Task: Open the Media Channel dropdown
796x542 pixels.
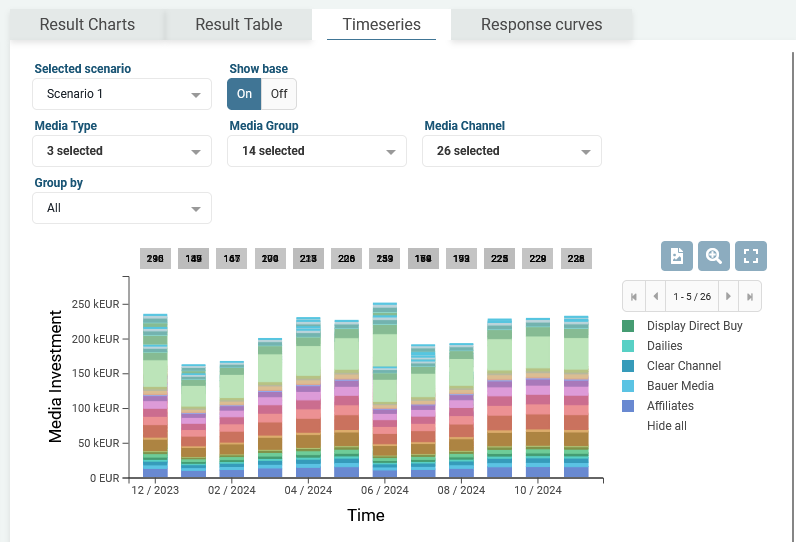Action: pos(511,151)
